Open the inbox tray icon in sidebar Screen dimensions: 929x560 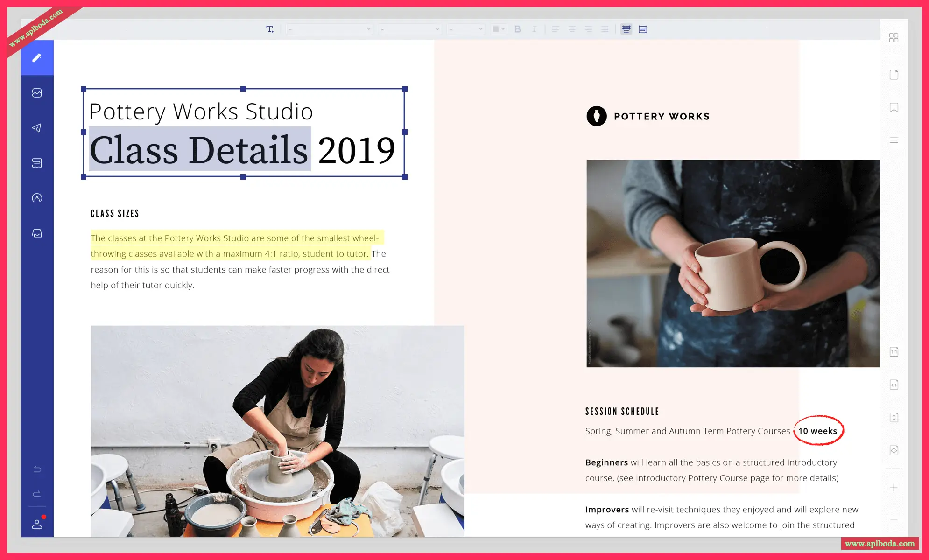37,233
